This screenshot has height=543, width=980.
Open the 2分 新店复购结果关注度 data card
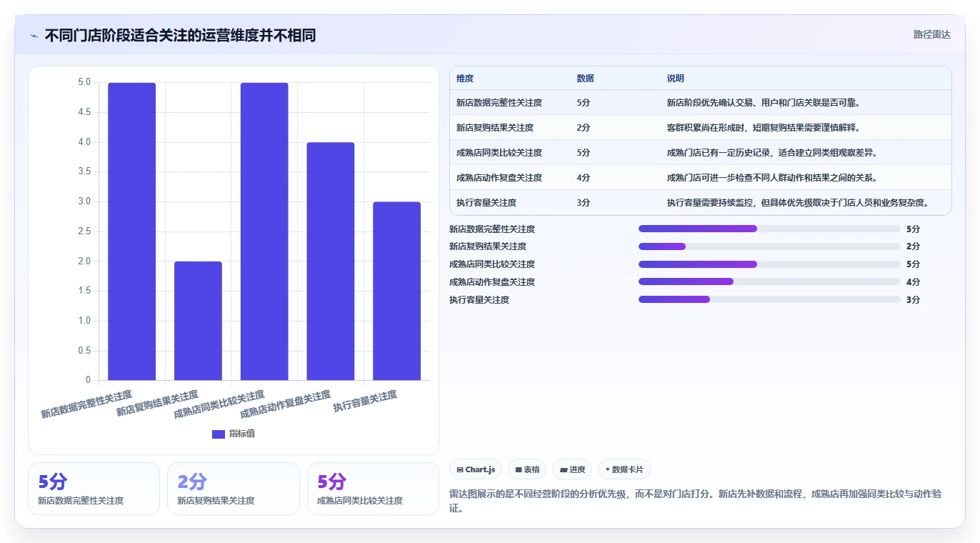click(234, 489)
